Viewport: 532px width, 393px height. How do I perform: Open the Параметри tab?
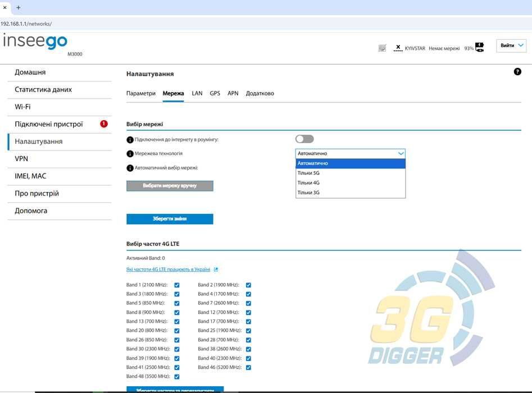point(141,93)
